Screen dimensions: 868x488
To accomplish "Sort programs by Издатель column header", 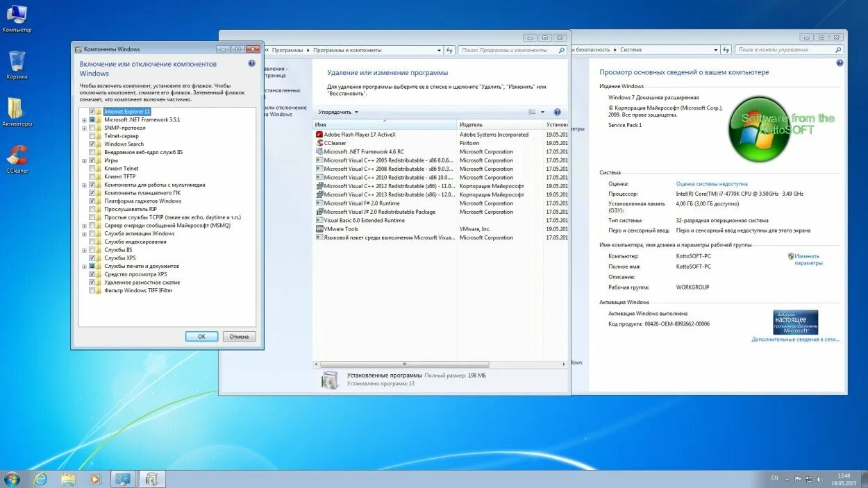I will click(500, 124).
